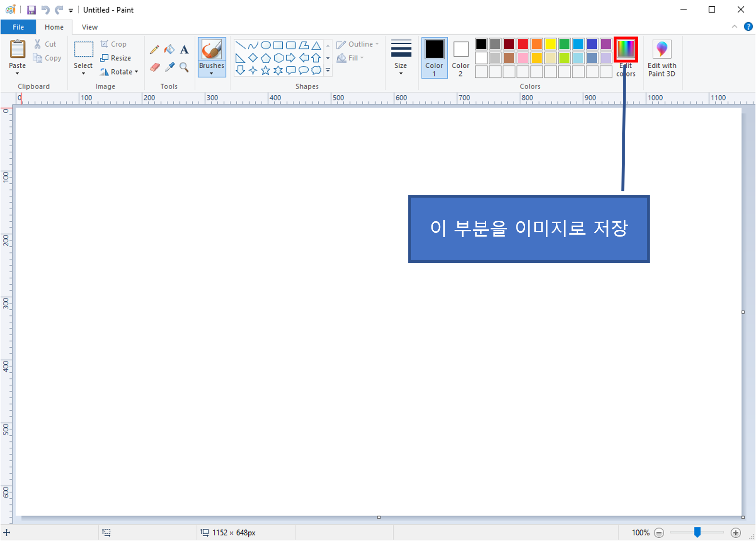Click the canvas bottom-right corner handle
The image size is (756, 541).
743,517
